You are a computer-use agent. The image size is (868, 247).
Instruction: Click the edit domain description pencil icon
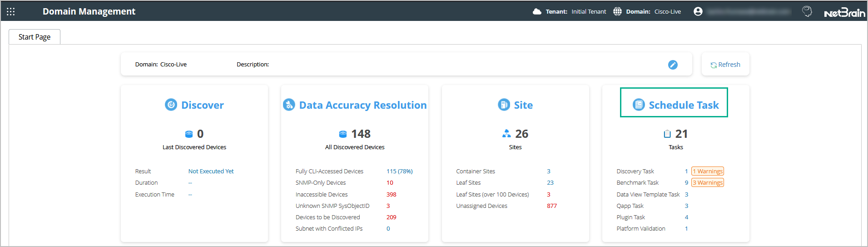(673, 65)
